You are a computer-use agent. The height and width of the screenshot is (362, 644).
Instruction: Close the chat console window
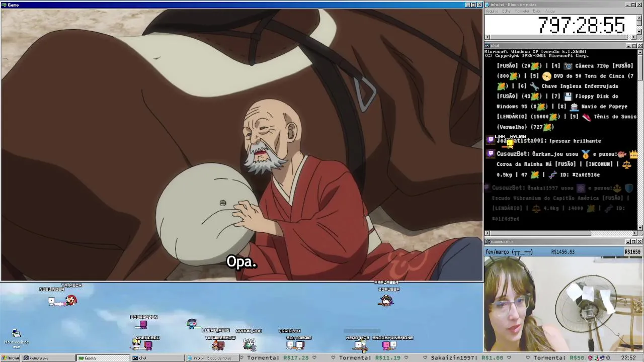click(x=640, y=45)
